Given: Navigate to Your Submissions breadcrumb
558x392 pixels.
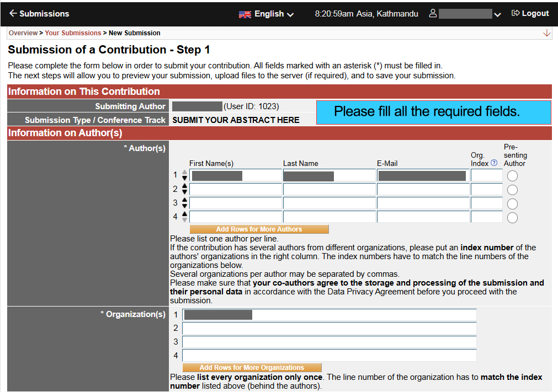Looking at the screenshot, I should coord(73,33).
